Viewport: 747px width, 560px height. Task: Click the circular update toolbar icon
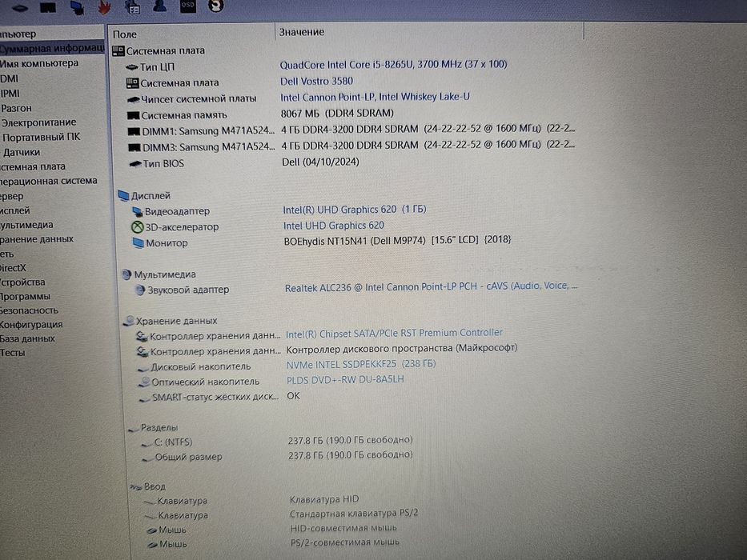tap(216, 6)
